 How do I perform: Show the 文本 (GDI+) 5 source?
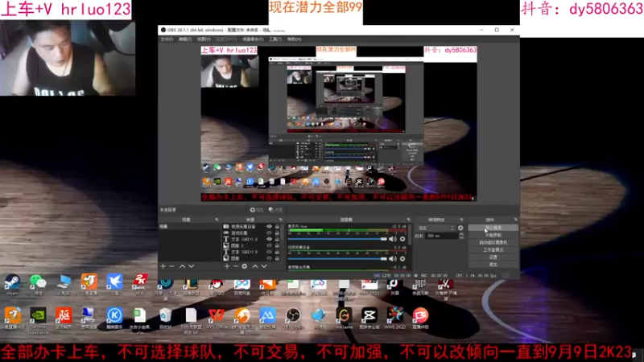pos(269,252)
